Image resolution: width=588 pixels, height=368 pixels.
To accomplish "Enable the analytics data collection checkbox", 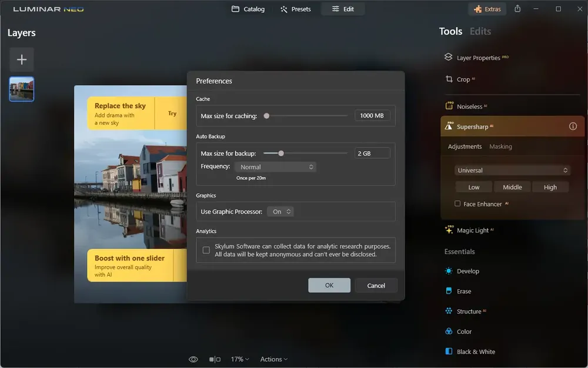I will 206,250.
